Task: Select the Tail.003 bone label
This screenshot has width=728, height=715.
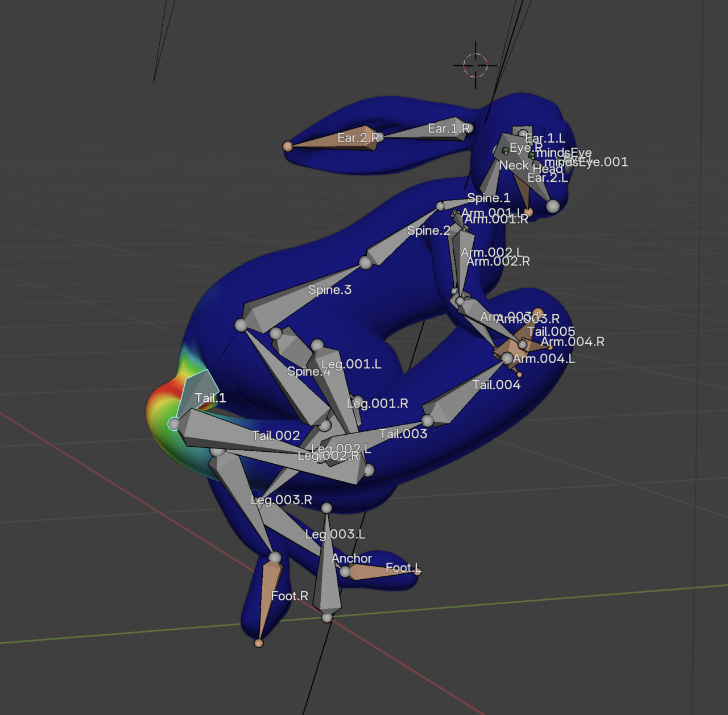Action: click(403, 434)
